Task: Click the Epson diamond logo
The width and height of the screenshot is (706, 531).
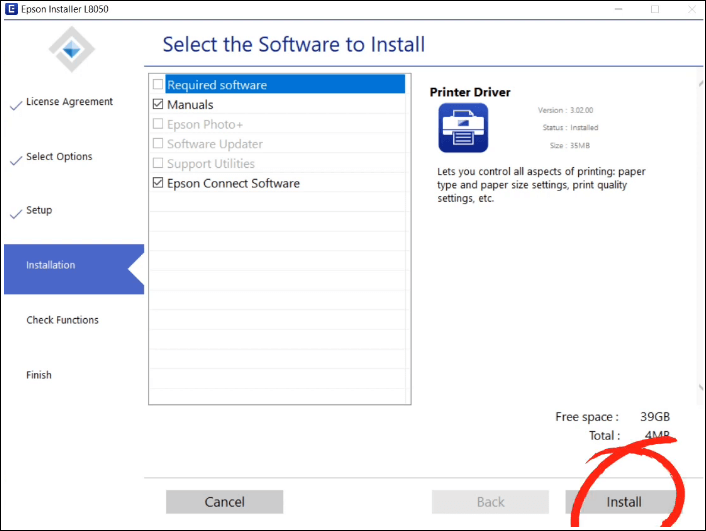Action: click(x=73, y=48)
